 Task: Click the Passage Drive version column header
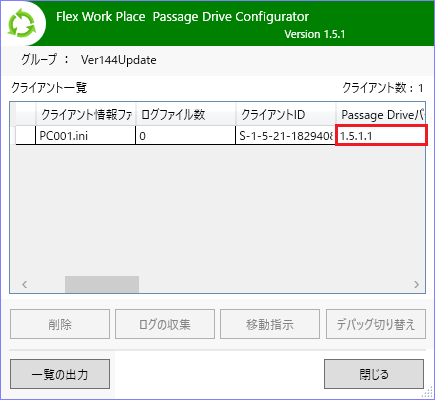coord(380,115)
